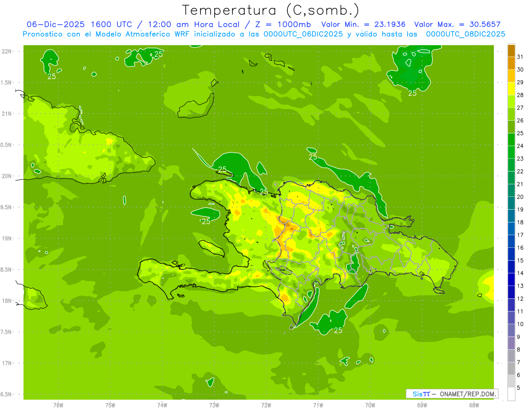Click the '75W' longitude axis label
Viewport: 532px width, 411px height.
point(110,405)
